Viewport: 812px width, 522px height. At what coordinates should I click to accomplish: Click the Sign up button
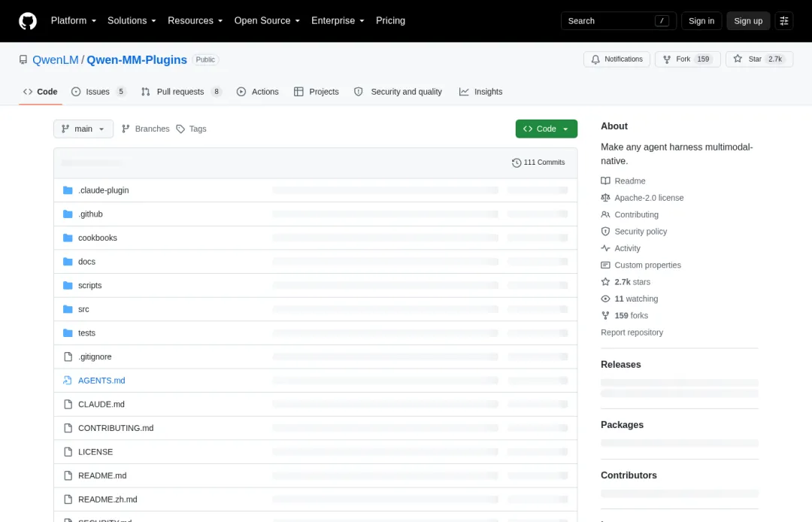pyautogui.click(x=748, y=21)
